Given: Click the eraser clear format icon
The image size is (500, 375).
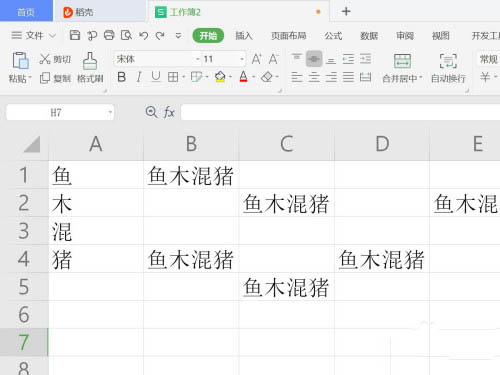Looking at the screenshot, I should click(267, 77).
